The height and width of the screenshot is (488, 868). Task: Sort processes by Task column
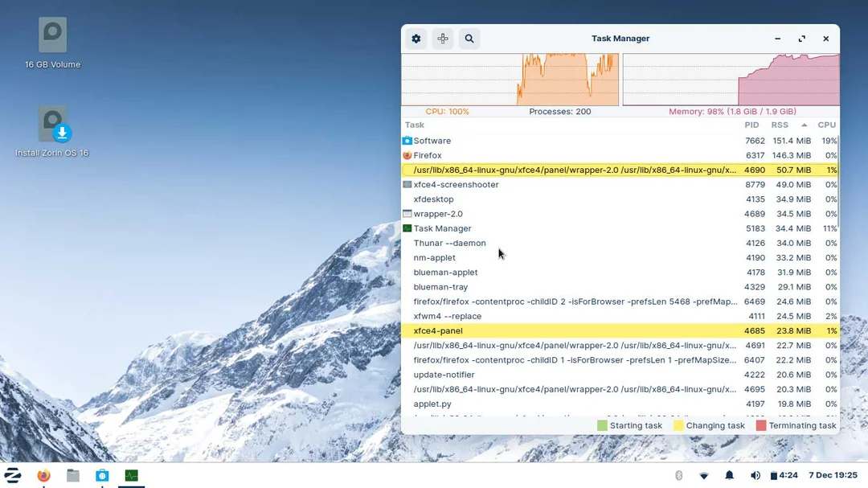pyautogui.click(x=415, y=125)
